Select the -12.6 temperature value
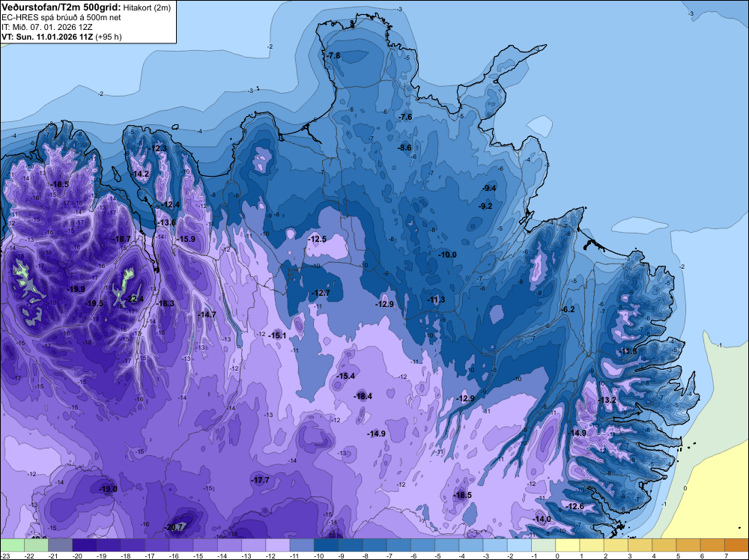 pyautogui.click(x=574, y=507)
